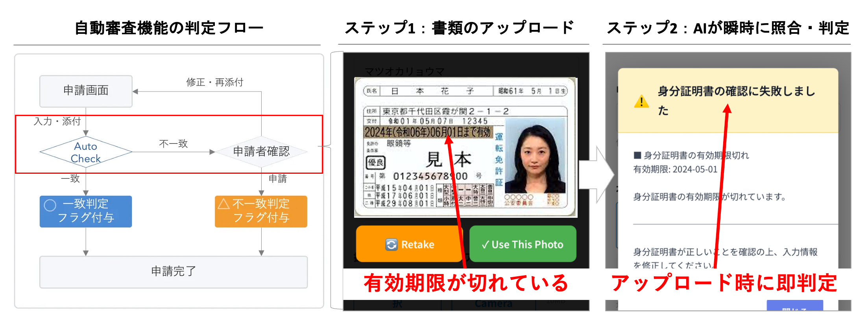This screenshot has width=868, height=331.
Task: Click the checkmark on Use This Photo
Action: (485, 245)
